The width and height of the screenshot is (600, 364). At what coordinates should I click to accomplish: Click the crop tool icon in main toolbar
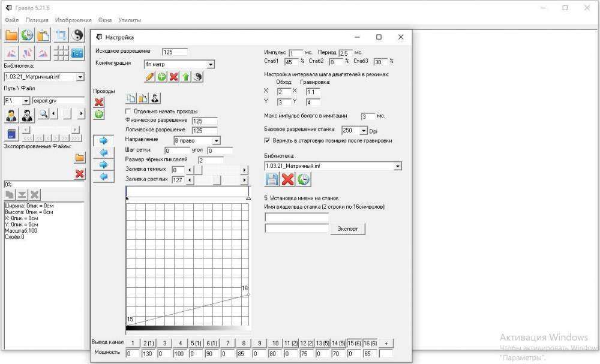(61, 35)
